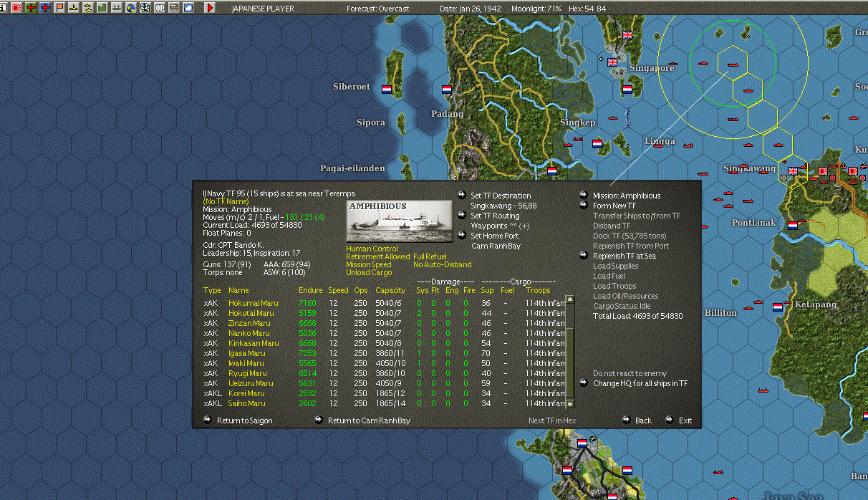Image resolution: width=868 pixels, height=500 pixels.
Task: Click Return to Saigon
Action: [244, 420]
